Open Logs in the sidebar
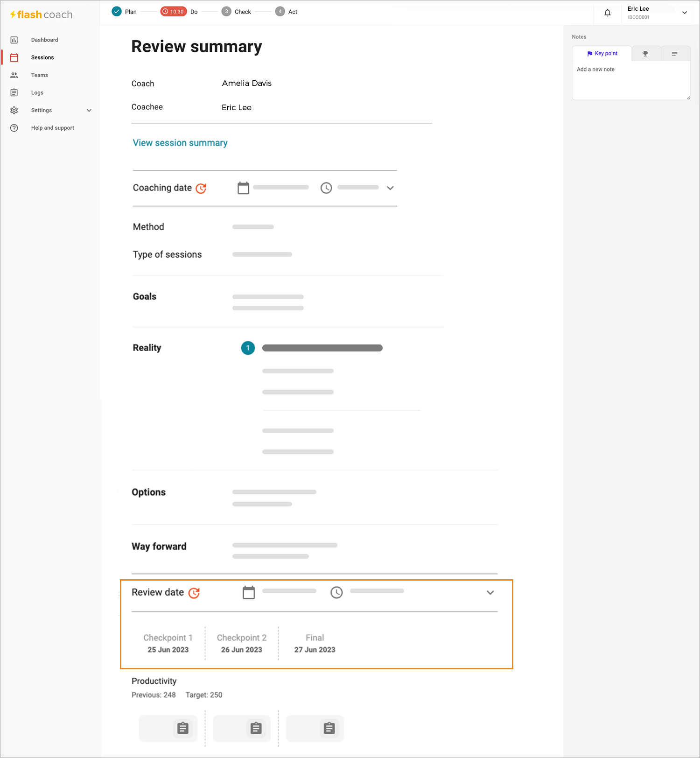This screenshot has height=758, width=700. [37, 93]
